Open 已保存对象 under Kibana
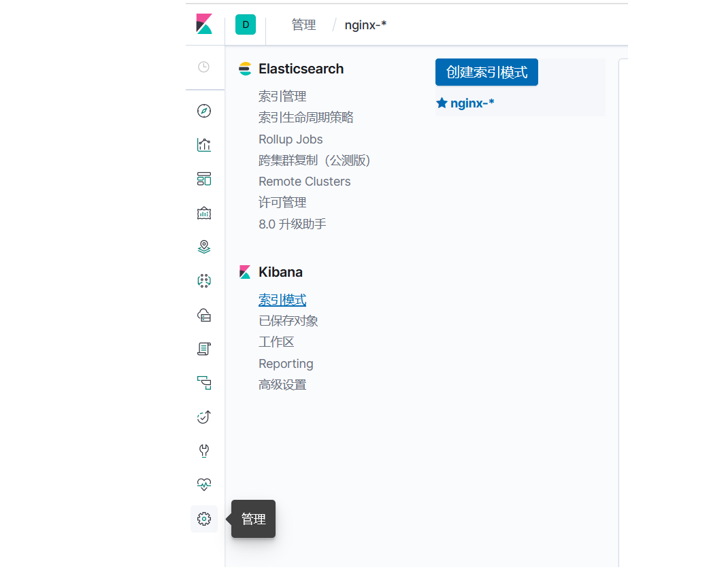Image resolution: width=728 pixels, height=578 pixels. coord(288,321)
